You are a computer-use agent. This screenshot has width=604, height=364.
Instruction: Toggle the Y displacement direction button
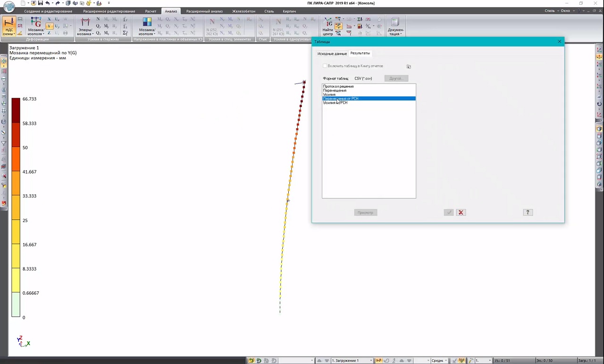(49, 26)
